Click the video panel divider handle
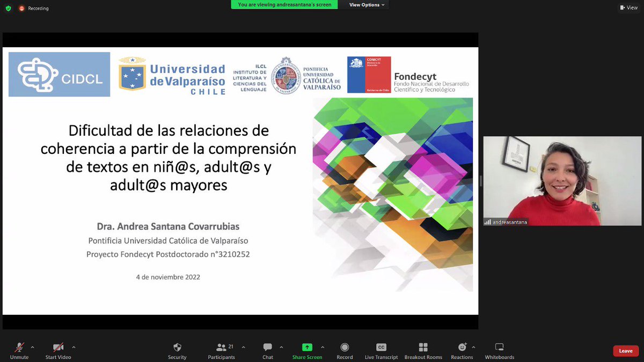 (x=481, y=181)
